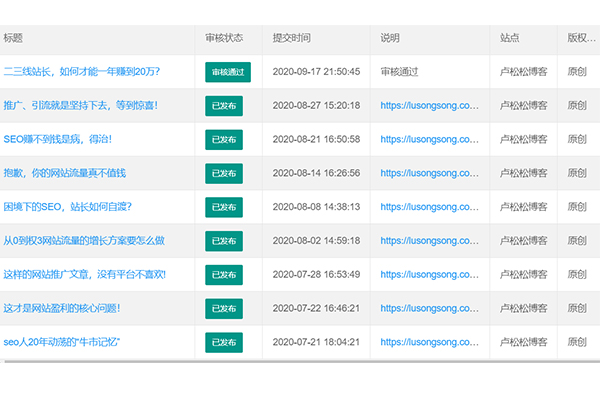Open article '二三线站长，如何才能一年赚到20万?'

[82, 72]
